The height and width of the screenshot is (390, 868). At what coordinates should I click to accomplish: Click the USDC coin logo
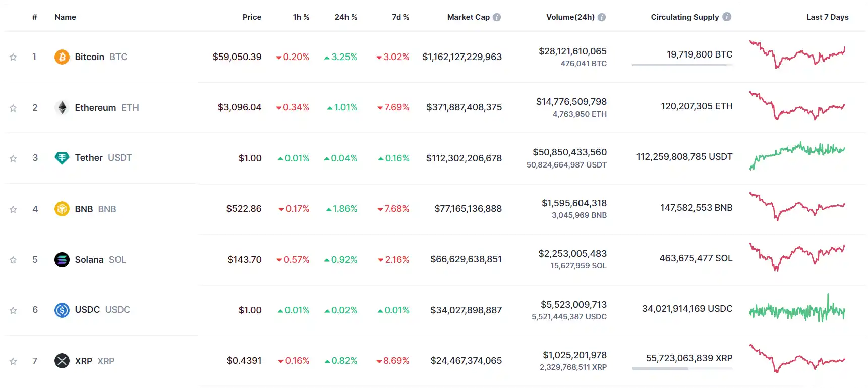click(62, 310)
